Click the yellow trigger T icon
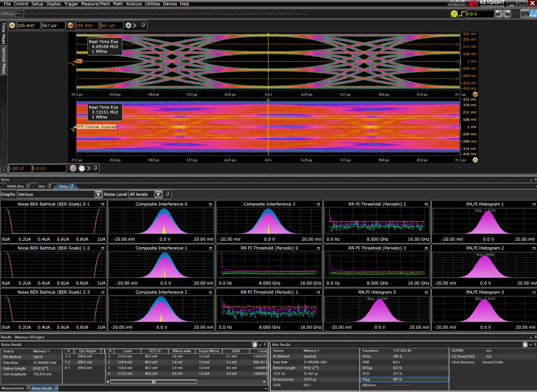This screenshot has height=392, width=537. 454,14
